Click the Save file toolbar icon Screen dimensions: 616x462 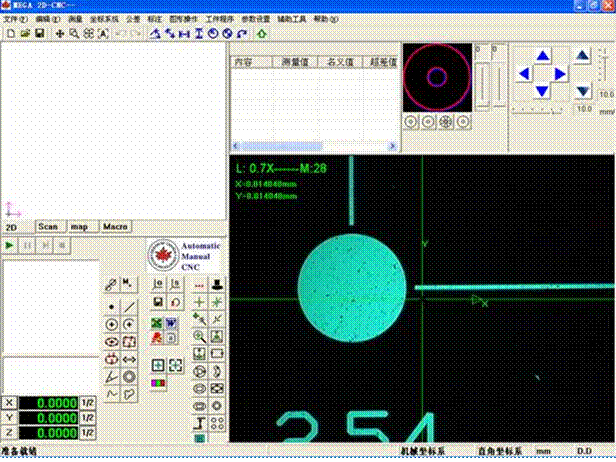pyautogui.click(x=38, y=34)
